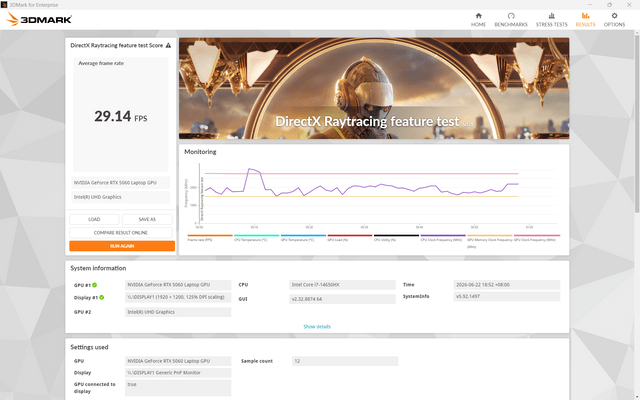This screenshot has width=640, height=400.
Task: Open the Benchmarks section
Action: point(511,20)
